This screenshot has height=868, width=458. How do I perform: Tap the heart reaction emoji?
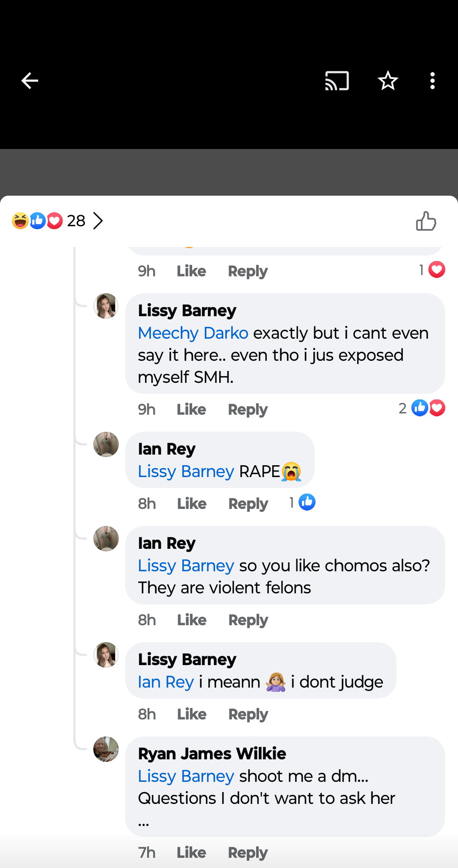click(x=54, y=220)
